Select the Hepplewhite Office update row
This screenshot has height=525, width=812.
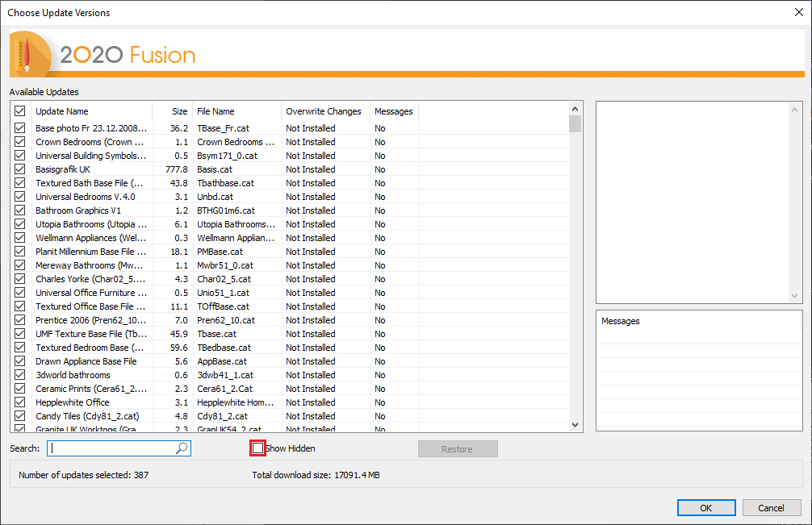coord(290,402)
